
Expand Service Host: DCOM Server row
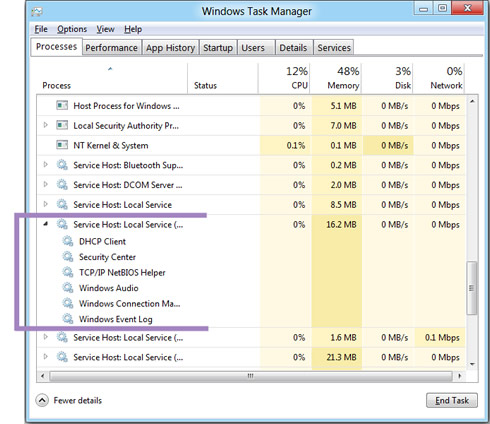(x=46, y=184)
